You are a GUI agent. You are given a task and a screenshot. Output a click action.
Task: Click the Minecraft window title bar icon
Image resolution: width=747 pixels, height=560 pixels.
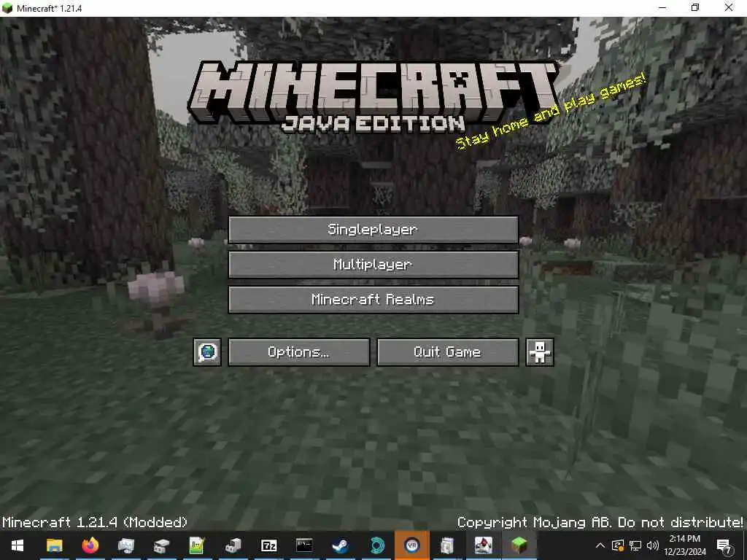point(7,8)
